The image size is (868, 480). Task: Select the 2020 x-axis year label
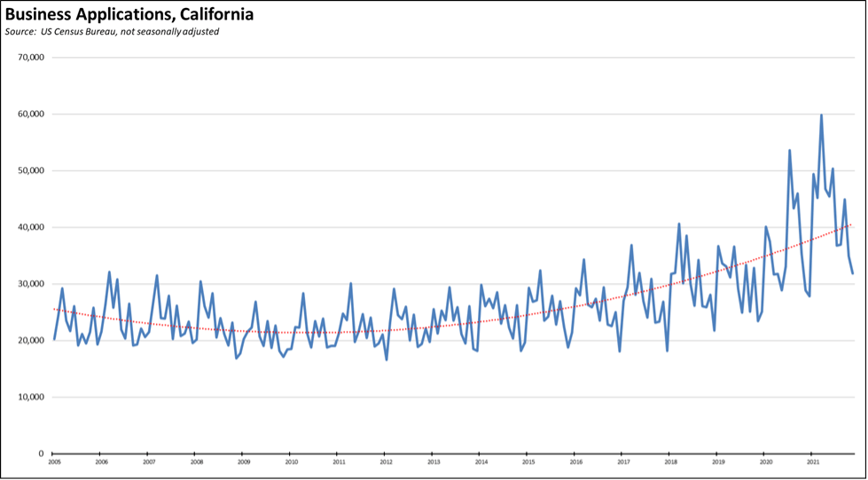pos(765,462)
